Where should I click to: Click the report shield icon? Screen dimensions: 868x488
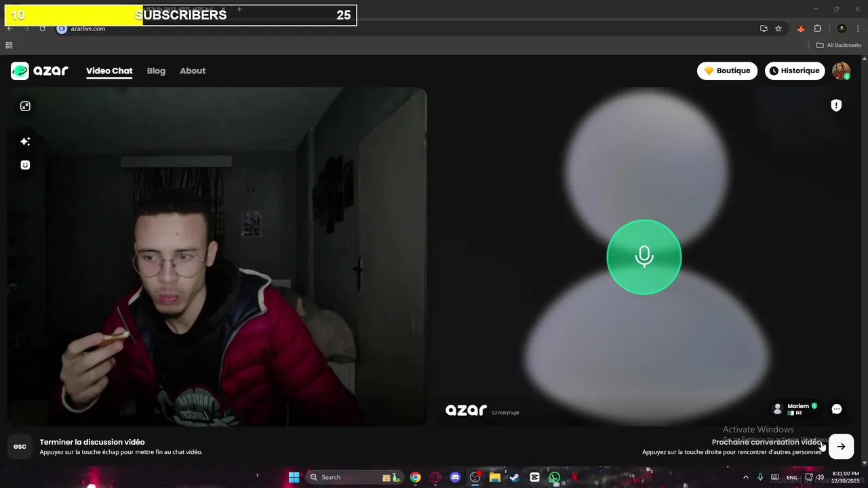pyautogui.click(x=836, y=105)
